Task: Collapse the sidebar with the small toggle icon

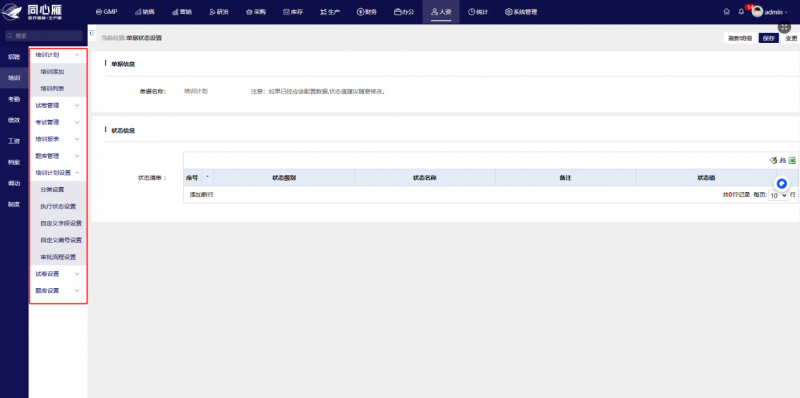Action: tap(92, 33)
